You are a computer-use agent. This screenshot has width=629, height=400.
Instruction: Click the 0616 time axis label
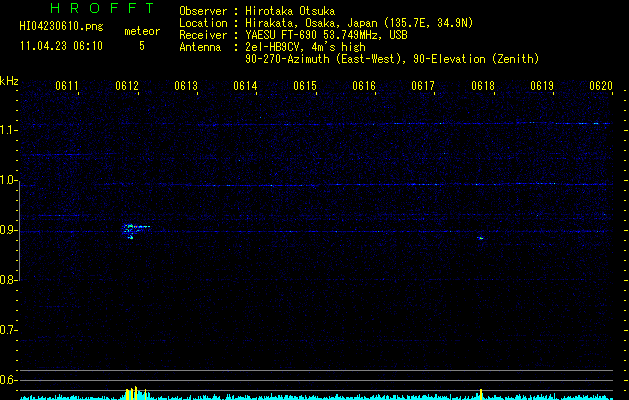(x=364, y=86)
